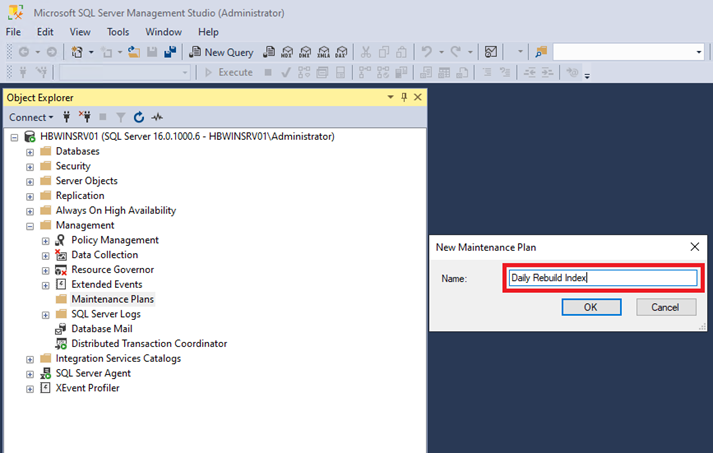
Task: Click the Parse checkmark icon
Action: 286,72
